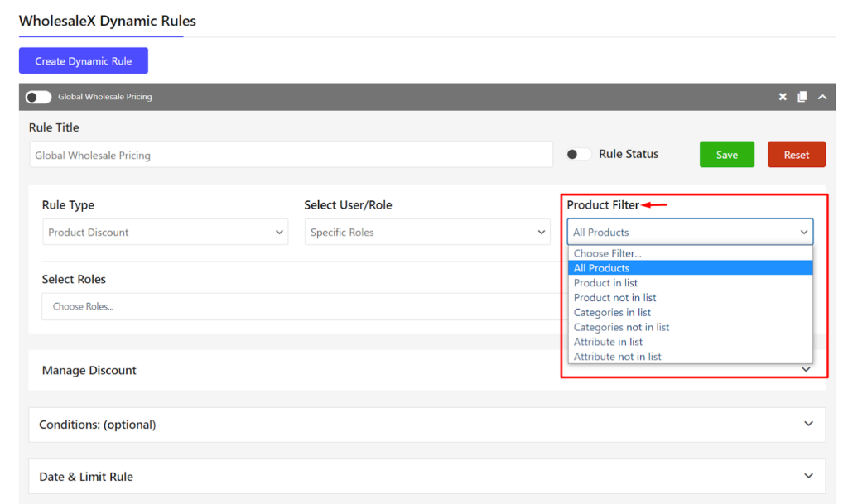Choose Attribute not in list option

(x=690, y=357)
